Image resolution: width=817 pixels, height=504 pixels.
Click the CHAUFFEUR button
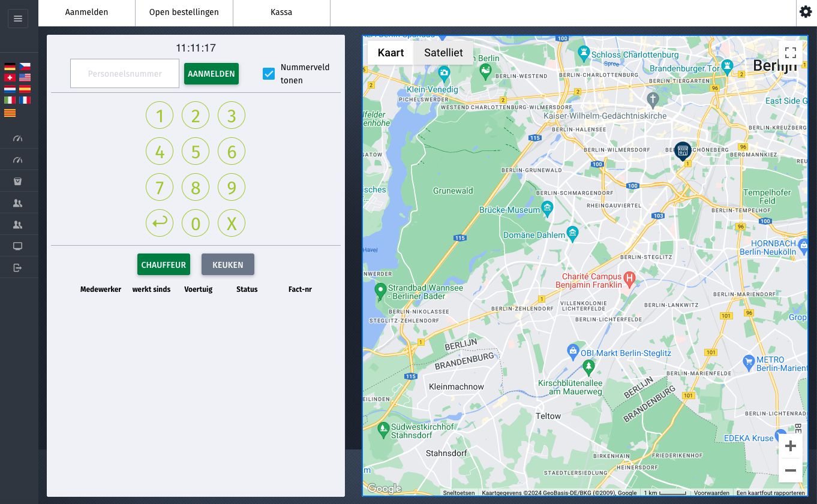pos(164,265)
